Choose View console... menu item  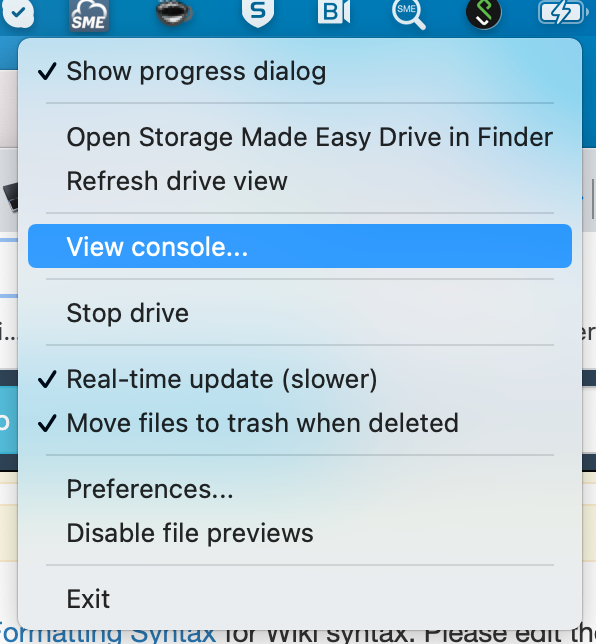pyautogui.click(x=300, y=246)
